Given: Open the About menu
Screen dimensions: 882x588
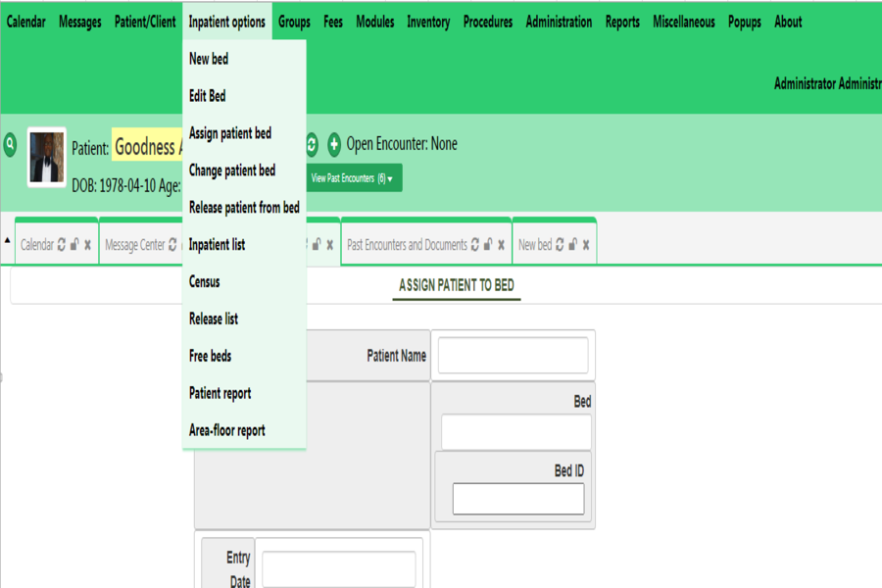Looking at the screenshot, I should coord(788,22).
